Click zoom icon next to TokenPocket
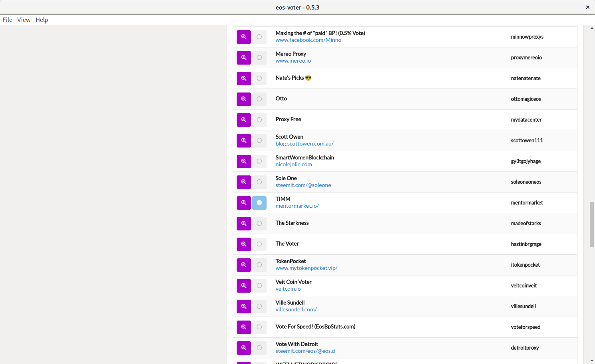 click(x=243, y=265)
